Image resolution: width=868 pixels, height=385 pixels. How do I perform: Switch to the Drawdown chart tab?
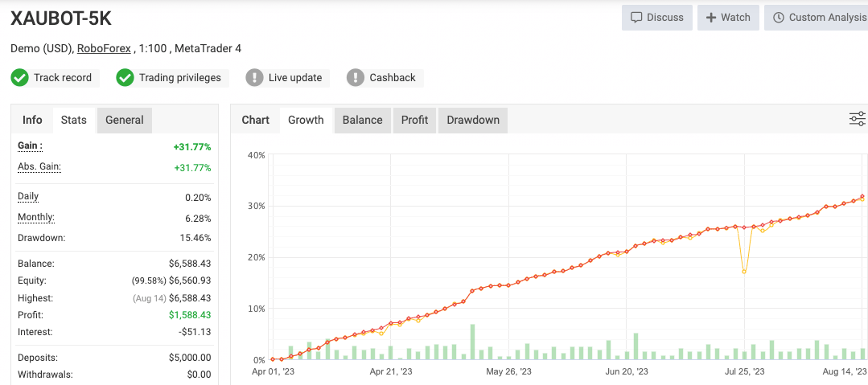click(473, 120)
